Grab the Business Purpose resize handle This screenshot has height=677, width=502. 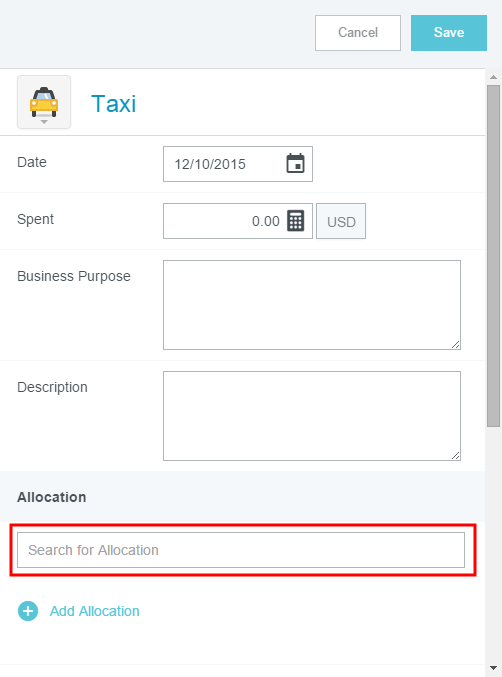click(x=455, y=344)
